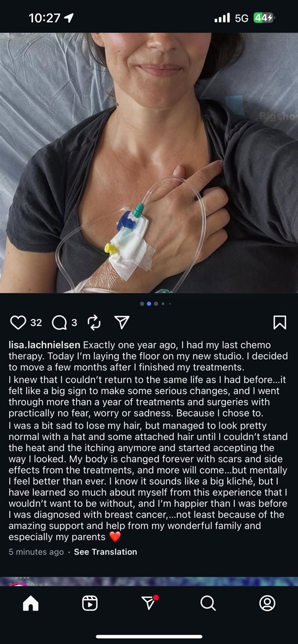Tap the status bar clock time
298x644 pixels.
point(44,18)
